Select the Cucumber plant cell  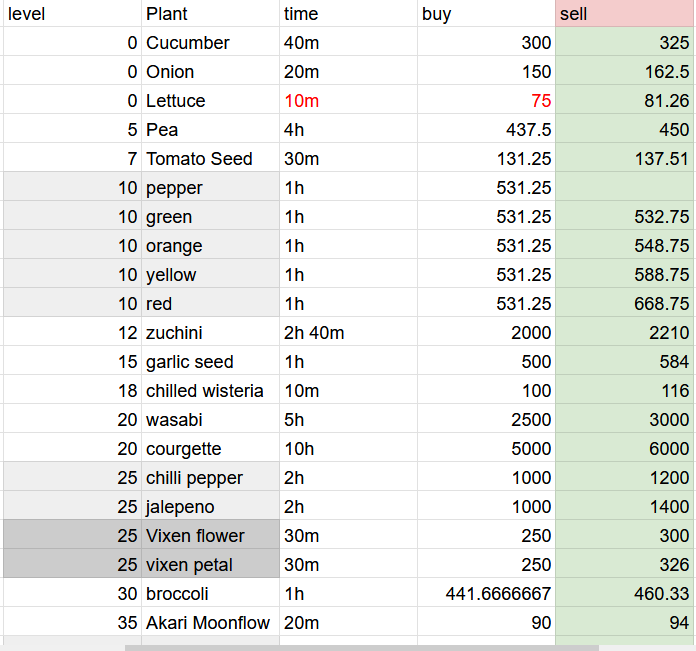pos(210,43)
